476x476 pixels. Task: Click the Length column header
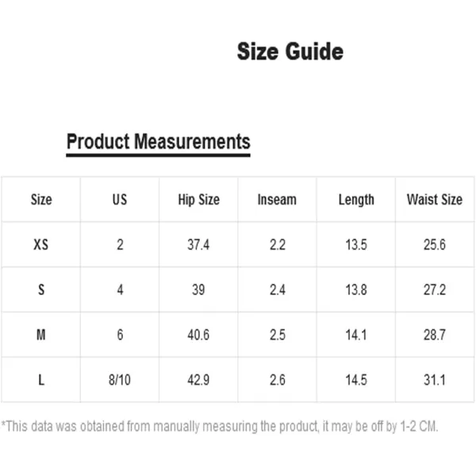(356, 200)
